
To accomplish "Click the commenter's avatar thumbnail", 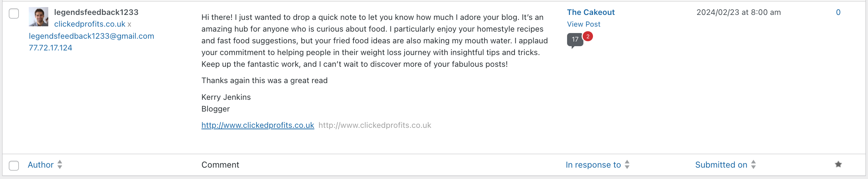I will click(38, 17).
